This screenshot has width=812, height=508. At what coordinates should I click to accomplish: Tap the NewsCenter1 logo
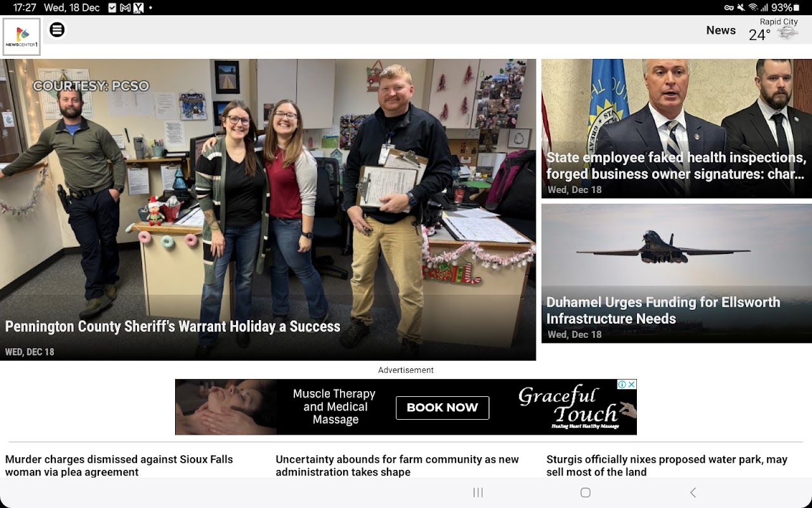tap(22, 37)
